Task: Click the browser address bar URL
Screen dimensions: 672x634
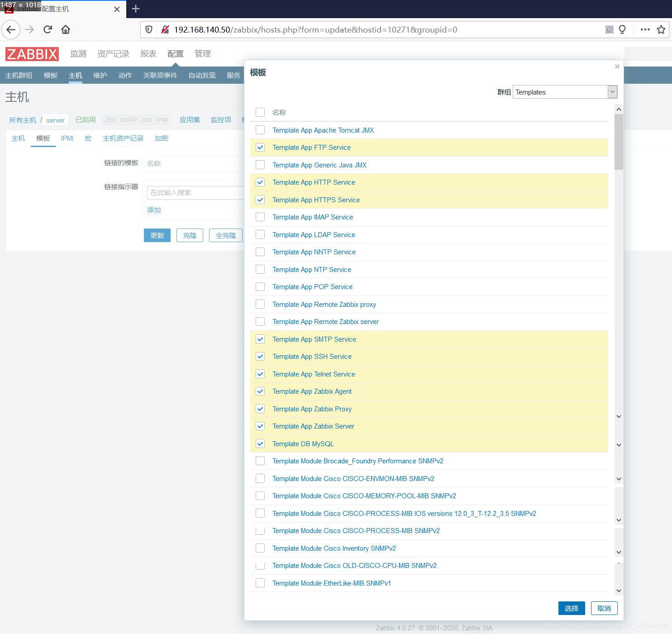Action: click(x=315, y=30)
